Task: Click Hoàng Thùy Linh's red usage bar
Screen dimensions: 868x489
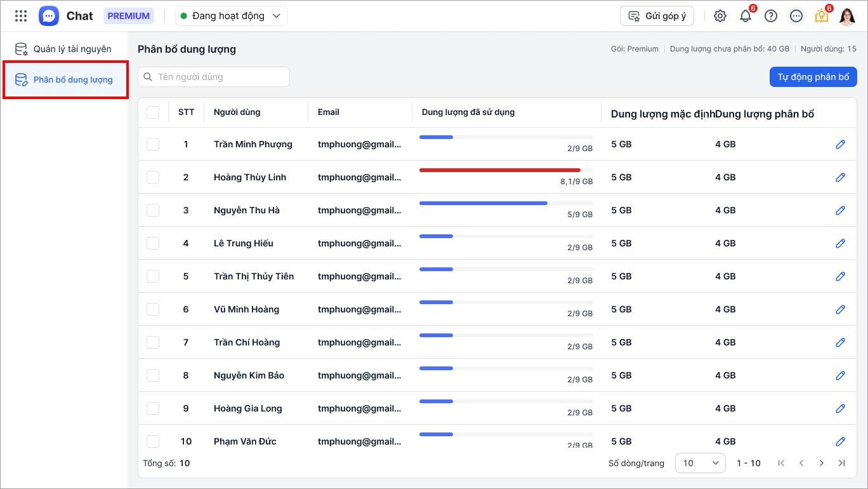Action: pyautogui.click(x=500, y=170)
